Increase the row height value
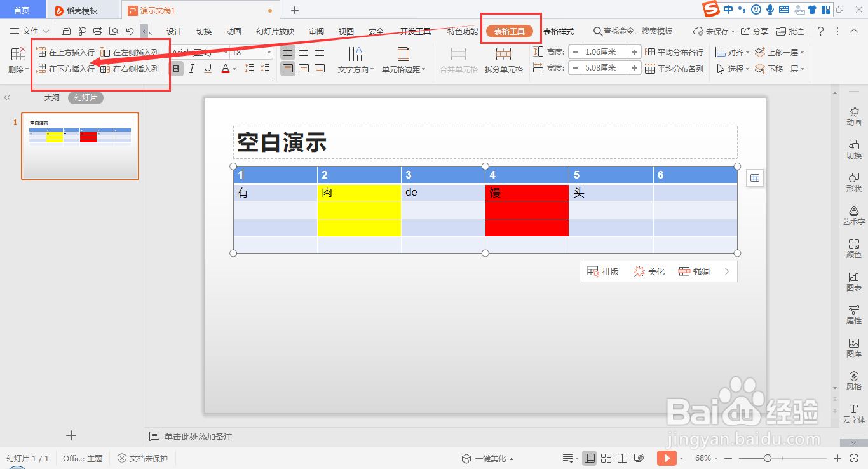The width and height of the screenshot is (868, 469). click(634, 52)
